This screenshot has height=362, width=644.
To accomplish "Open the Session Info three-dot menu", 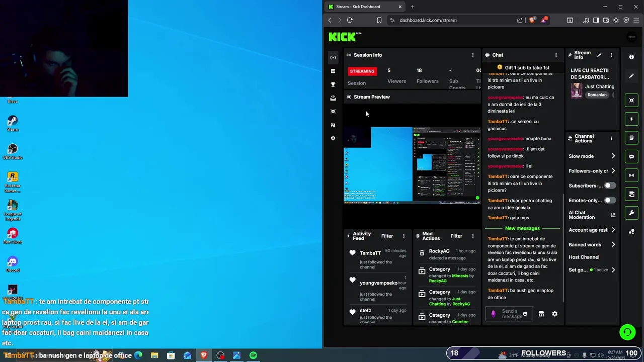I will [x=472, y=55].
